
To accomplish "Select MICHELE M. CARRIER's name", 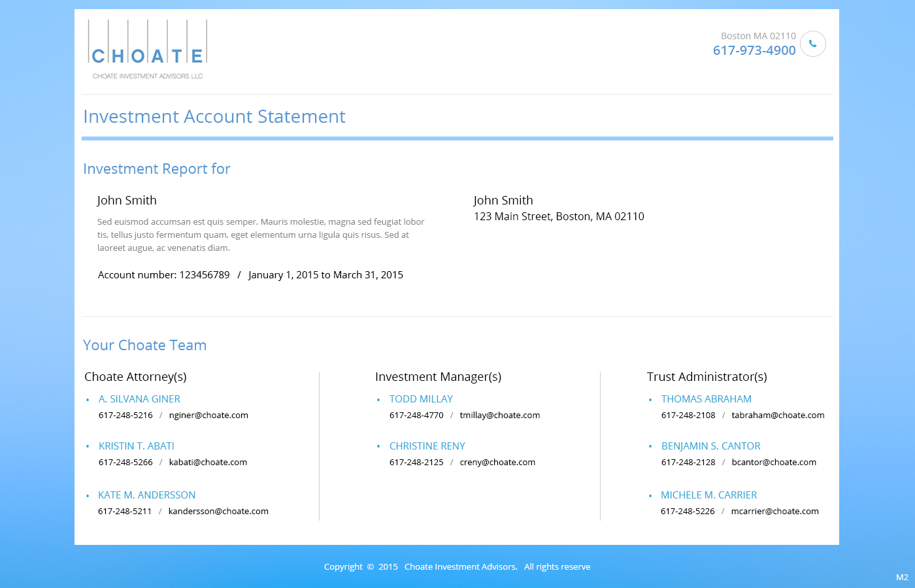I will (x=708, y=495).
